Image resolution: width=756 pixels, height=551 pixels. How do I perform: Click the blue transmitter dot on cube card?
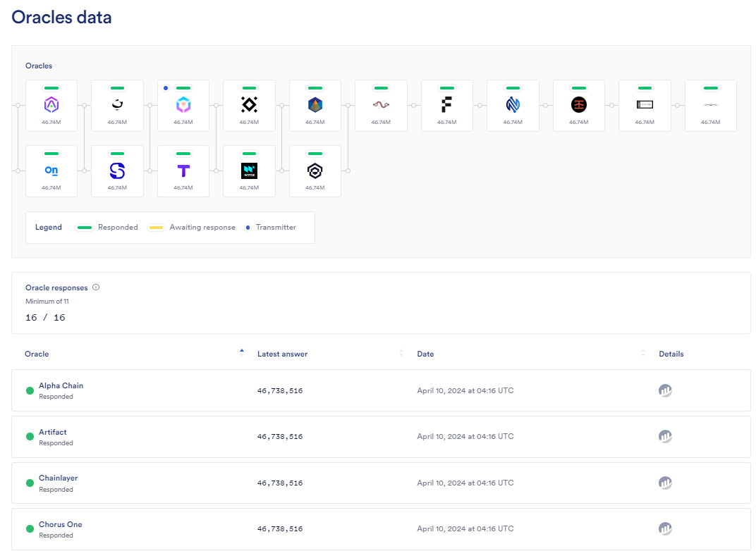click(x=166, y=88)
